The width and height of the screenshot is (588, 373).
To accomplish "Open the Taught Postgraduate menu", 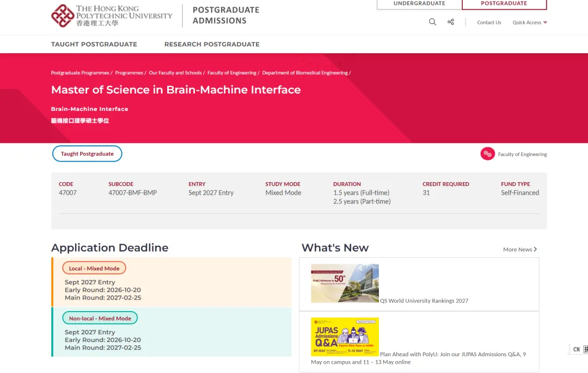I will pos(94,44).
